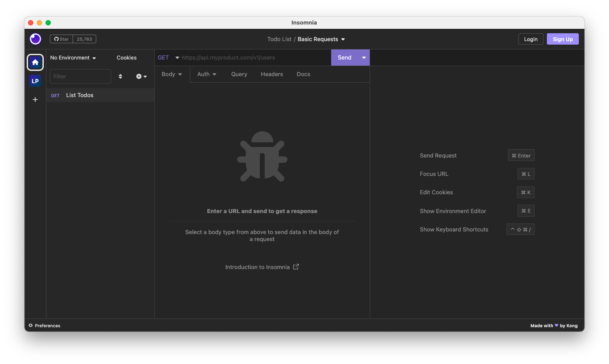Image resolution: width=609 pixels, height=364 pixels.
Task: Open Preferences from the gear icon
Action: point(30,325)
